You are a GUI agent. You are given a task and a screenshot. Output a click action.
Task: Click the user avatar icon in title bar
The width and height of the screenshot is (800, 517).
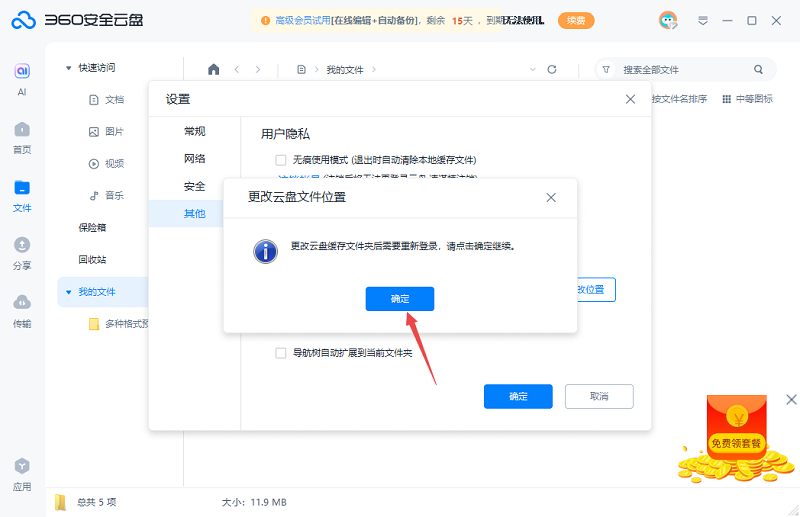tap(668, 20)
